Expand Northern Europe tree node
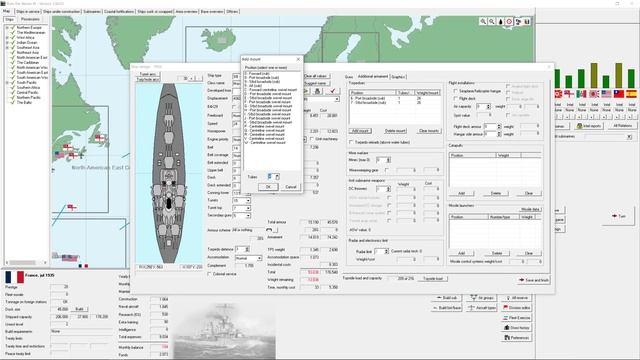Image resolution: width=640 pixels, height=360 pixels. click(7, 27)
